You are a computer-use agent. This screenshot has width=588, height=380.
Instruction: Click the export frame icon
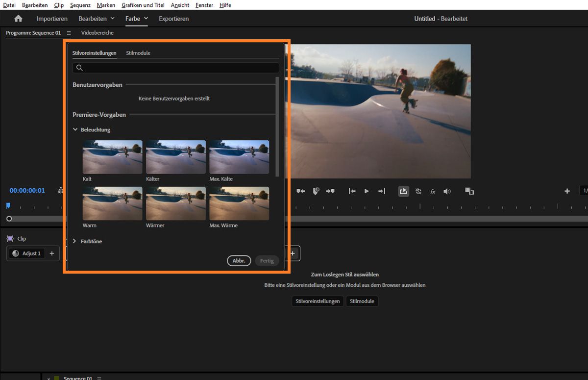[403, 191]
